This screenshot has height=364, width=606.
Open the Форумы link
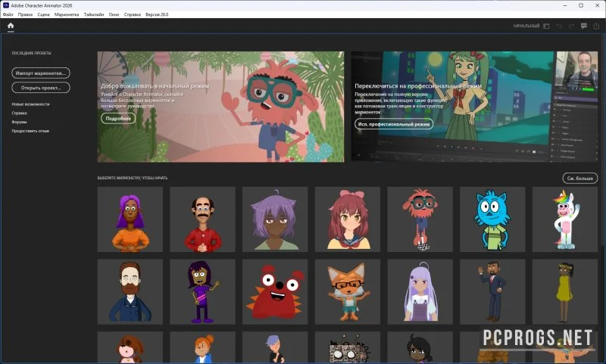coord(20,122)
